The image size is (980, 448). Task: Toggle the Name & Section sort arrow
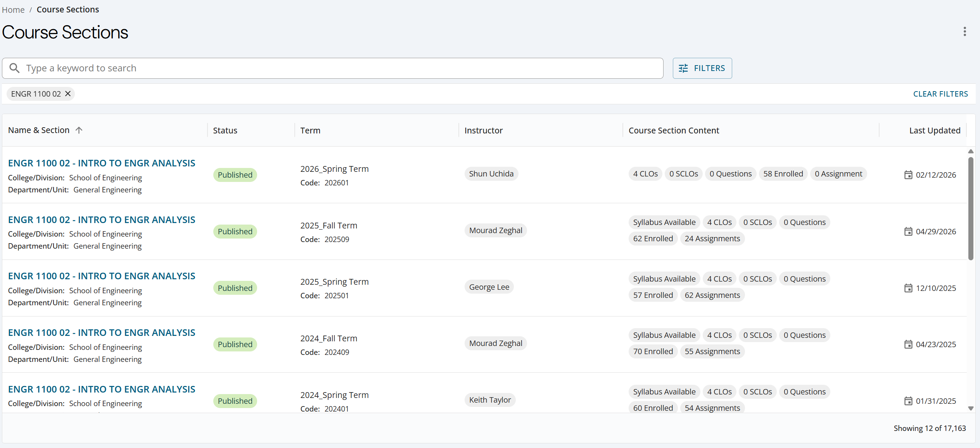point(79,130)
